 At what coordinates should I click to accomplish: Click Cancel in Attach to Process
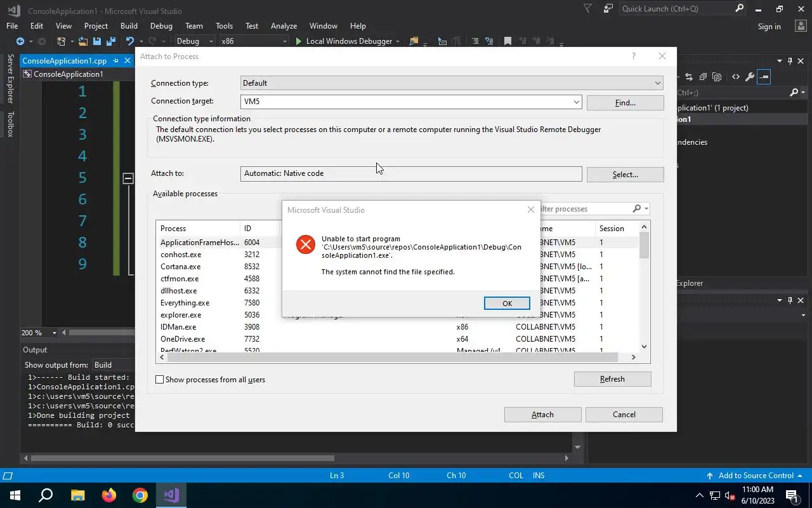[x=624, y=415]
